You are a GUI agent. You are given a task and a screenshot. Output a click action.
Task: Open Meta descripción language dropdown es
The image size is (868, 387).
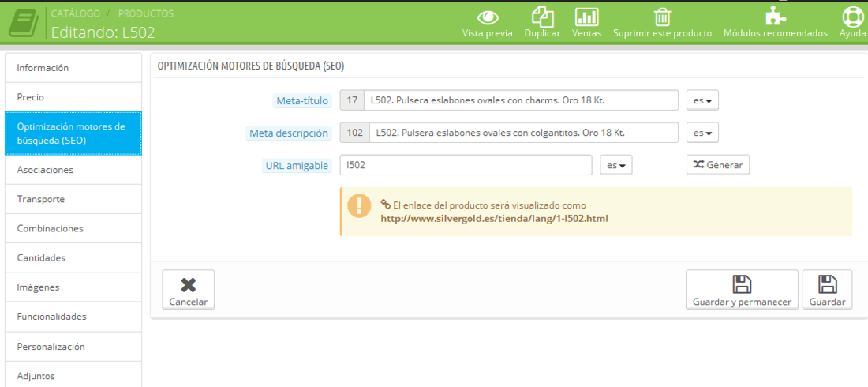(x=702, y=133)
